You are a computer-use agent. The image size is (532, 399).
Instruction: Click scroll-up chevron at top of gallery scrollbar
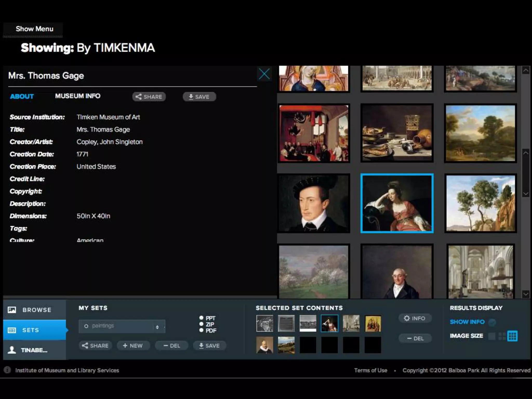click(526, 70)
